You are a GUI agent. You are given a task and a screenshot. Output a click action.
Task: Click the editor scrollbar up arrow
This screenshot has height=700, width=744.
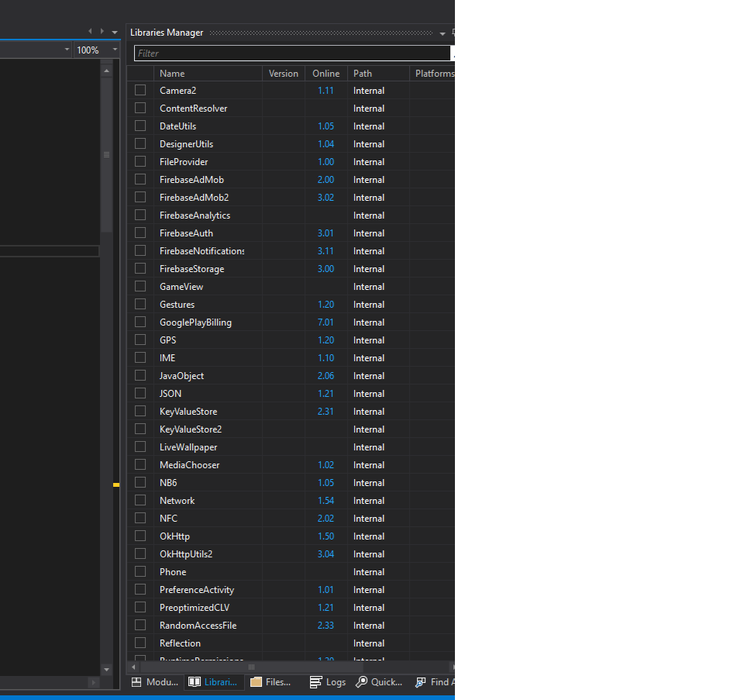pyautogui.click(x=107, y=71)
